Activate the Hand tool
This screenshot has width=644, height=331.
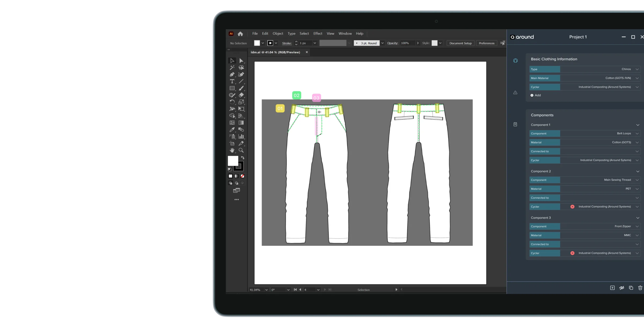coord(232,150)
